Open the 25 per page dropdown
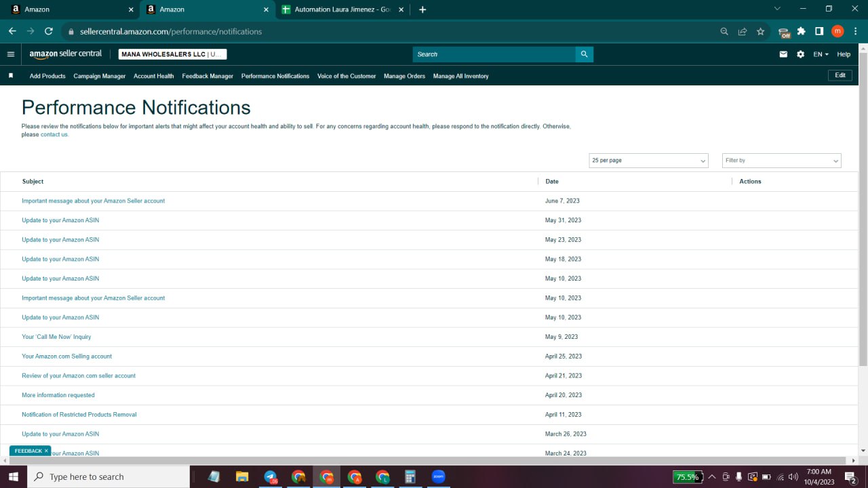 648,161
